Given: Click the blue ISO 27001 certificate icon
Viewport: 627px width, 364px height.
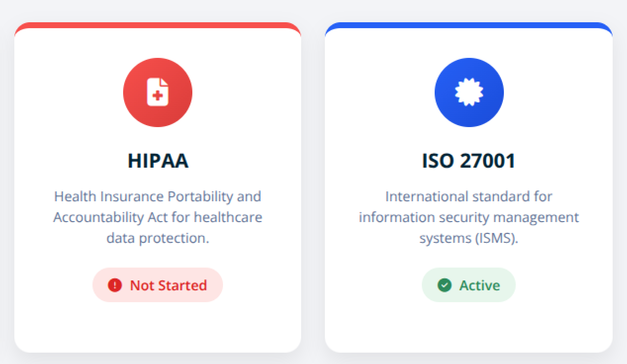Looking at the screenshot, I should [469, 92].
